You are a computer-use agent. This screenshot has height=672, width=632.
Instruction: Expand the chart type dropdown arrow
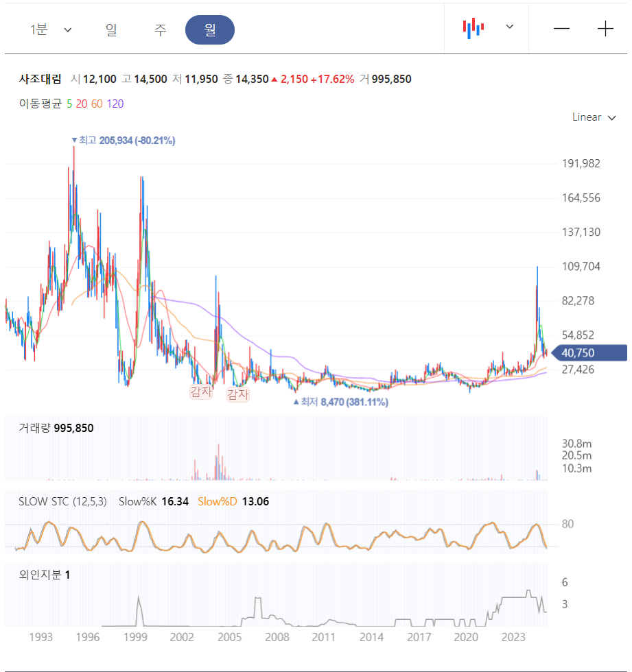pos(509,27)
